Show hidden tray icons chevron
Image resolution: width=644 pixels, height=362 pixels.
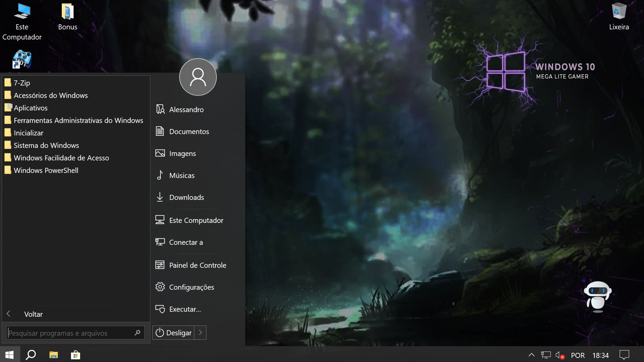(x=532, y=355)
